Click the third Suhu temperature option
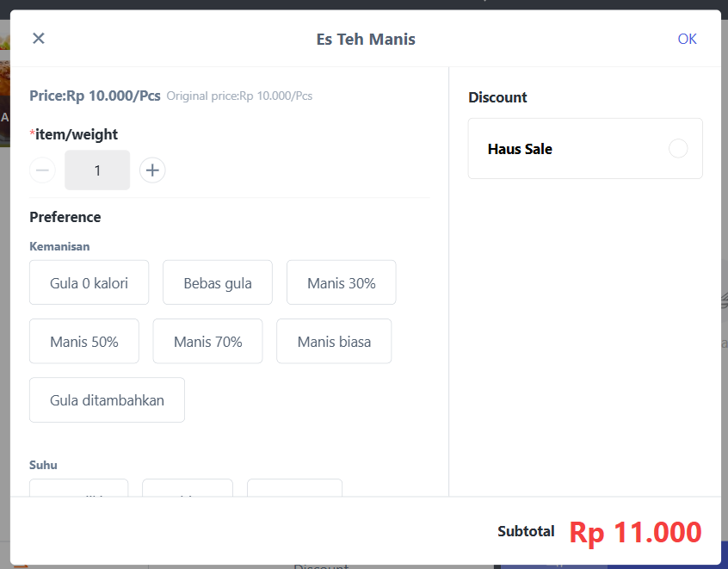Screen dimensions: 728x569 [294, 488]
